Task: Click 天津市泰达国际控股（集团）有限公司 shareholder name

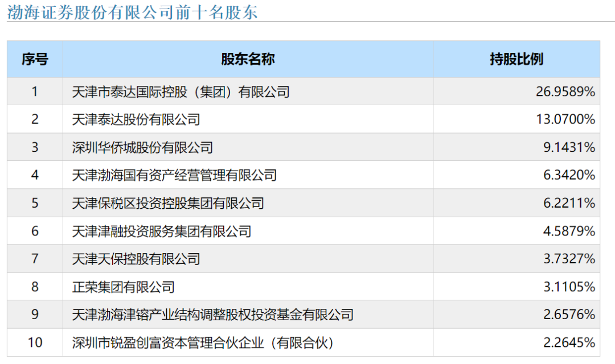Action: tap(181, 92)
